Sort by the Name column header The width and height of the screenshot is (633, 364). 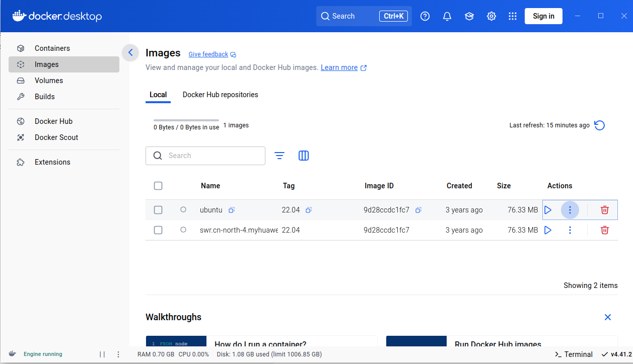210,186
